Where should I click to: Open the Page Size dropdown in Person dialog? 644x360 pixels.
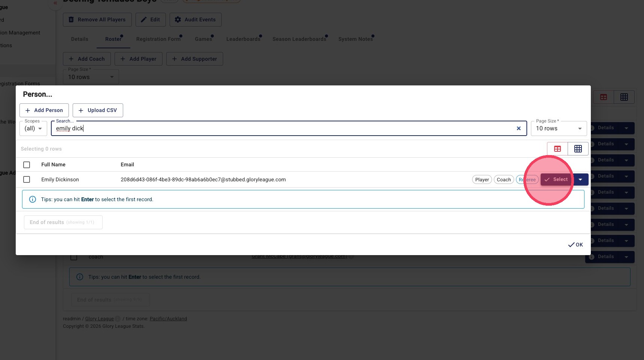point(559,128)
